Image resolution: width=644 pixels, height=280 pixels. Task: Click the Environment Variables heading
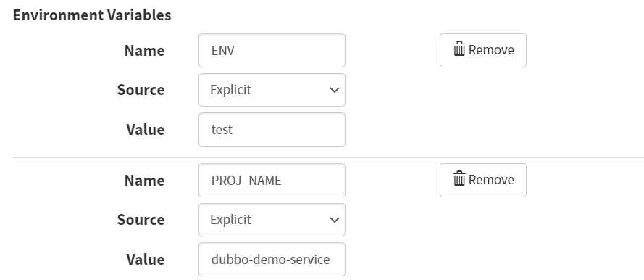click(92, 15)
